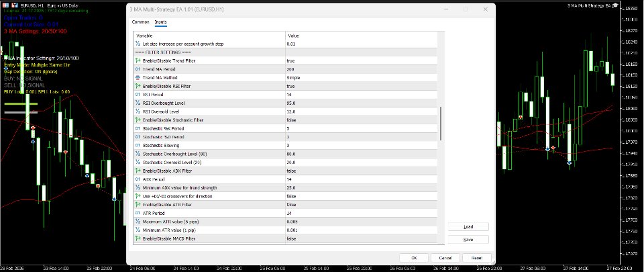Switch to the Common tab
This screenshot has width=644, height=272.
coord(140,21)
